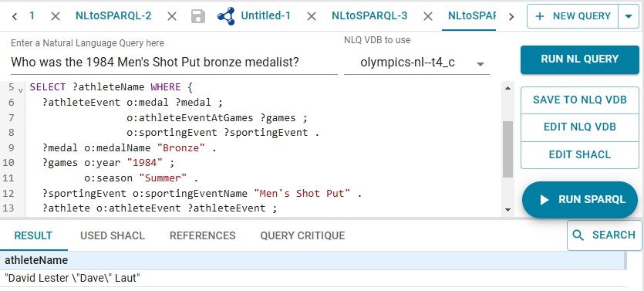Viewport: 644px width, 291px height.
Task: Click EDIT NLQ VDB
Action: [579, 127]
